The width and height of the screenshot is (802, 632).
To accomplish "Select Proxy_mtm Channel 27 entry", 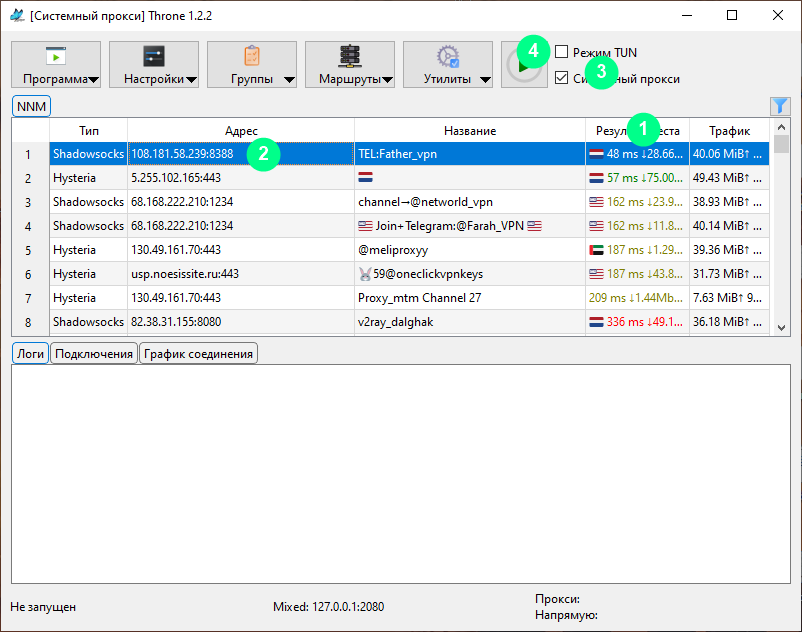I will pyautogui.click(x=419, y=298).
